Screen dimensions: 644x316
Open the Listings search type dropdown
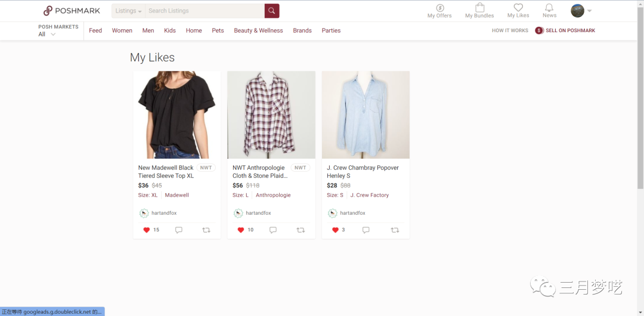pos(129,11)
